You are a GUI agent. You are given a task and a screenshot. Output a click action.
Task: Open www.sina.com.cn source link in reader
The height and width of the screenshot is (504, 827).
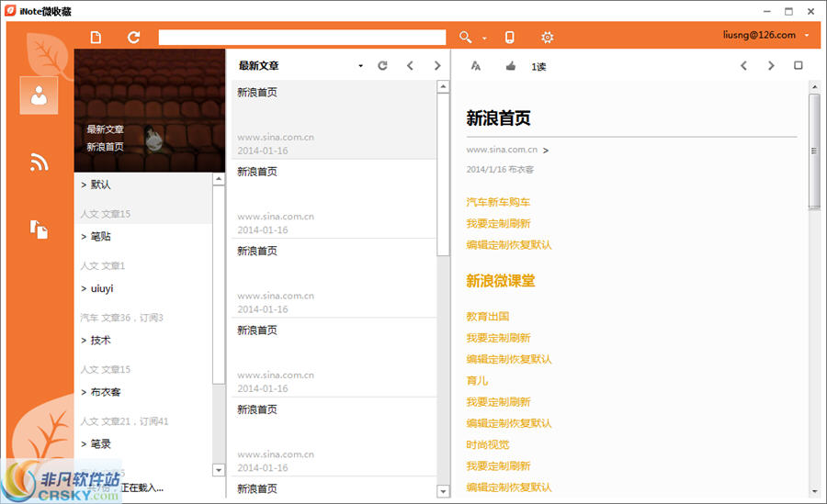502,150
